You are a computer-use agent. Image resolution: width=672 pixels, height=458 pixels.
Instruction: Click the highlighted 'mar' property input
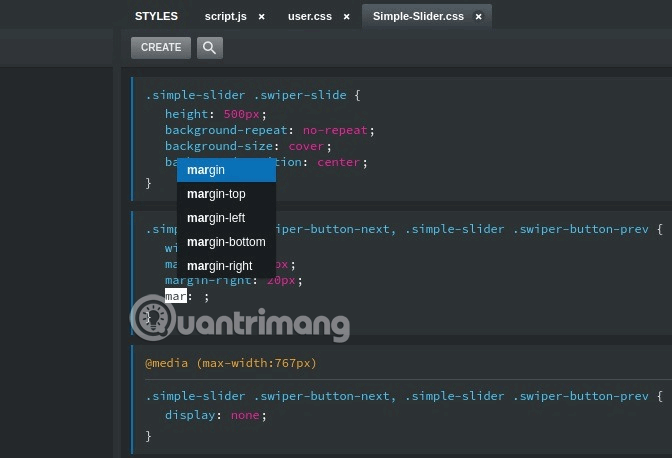176,296
